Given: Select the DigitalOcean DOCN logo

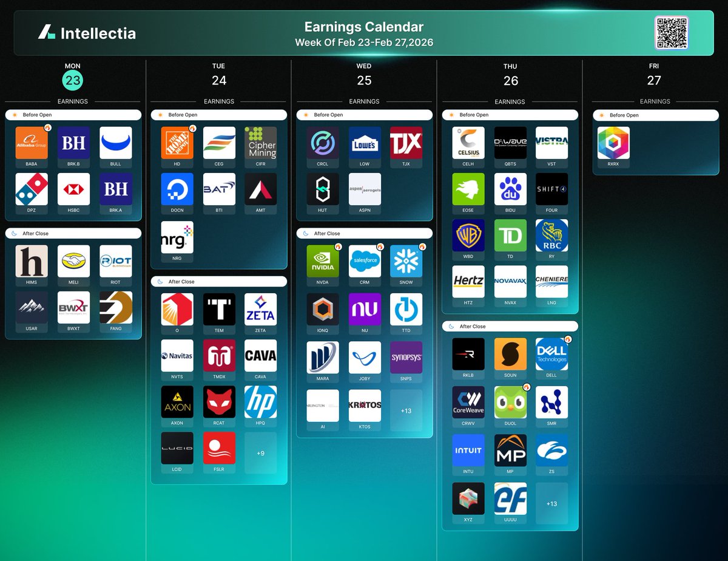Looking at the screenshot, I should click(x=177, y=189).
